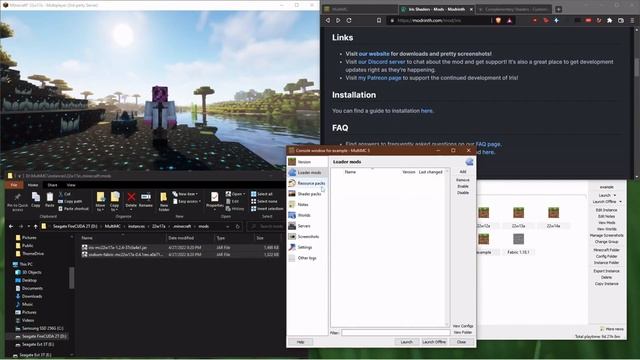
Task: Expand Launch dropdown in MultiMC main window
Action: pos(615,195)
